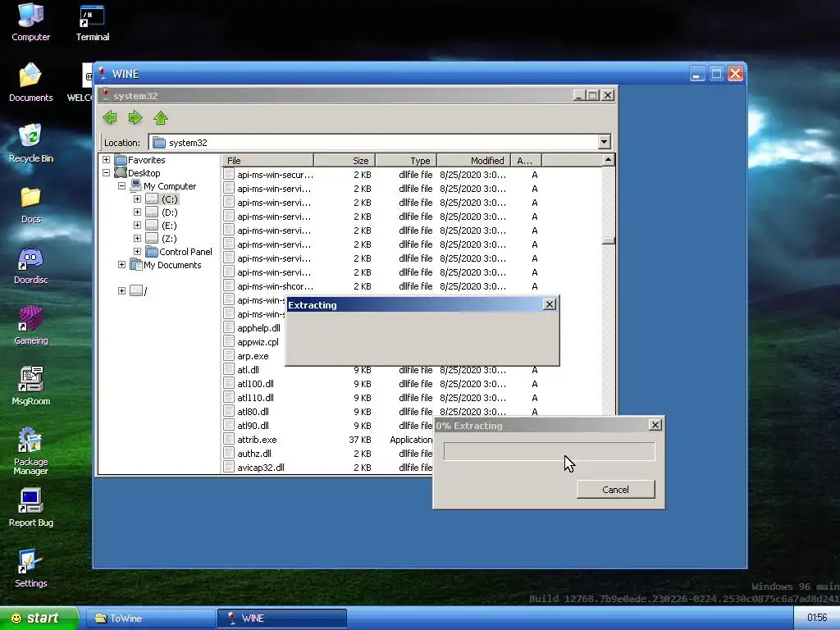Go up one folder with green up arrow
Image resolution: width=840 pixels, height=630 pixels.
[x=161, y=117]
